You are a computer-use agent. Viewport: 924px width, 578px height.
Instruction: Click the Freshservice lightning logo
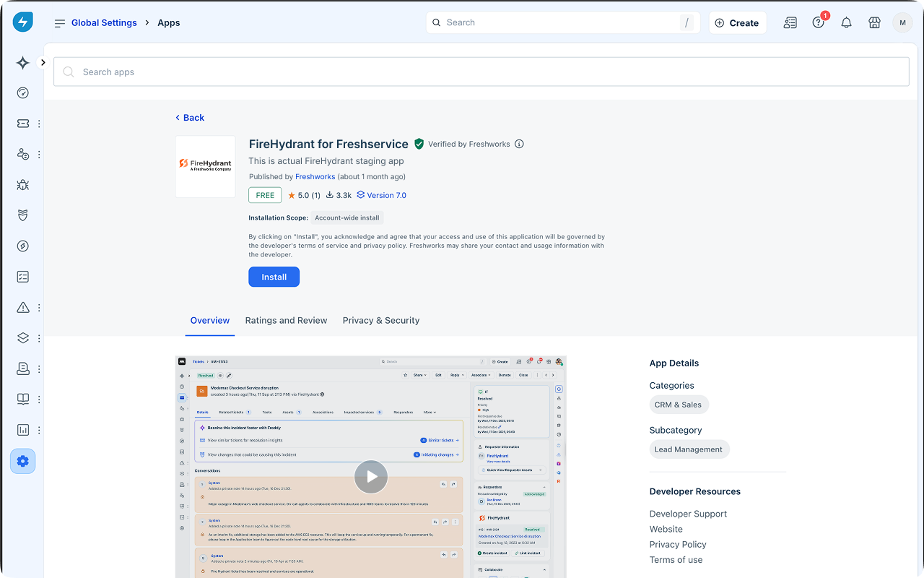[x=22, y=22]
